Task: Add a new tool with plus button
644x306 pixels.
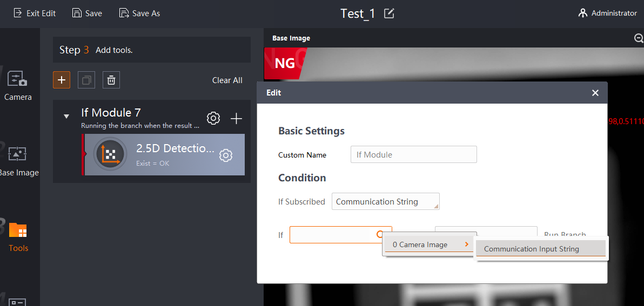Action: tap(62, 80)
